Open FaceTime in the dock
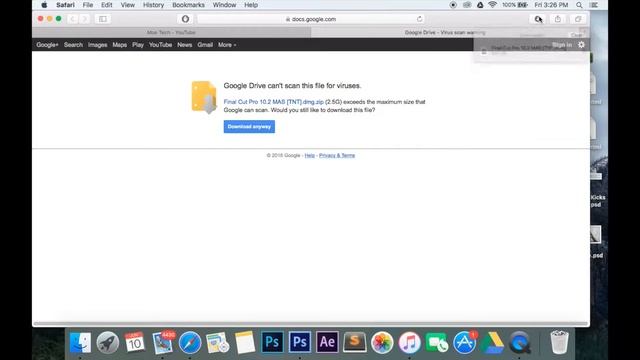640x360 pixels. coord(437,342)
